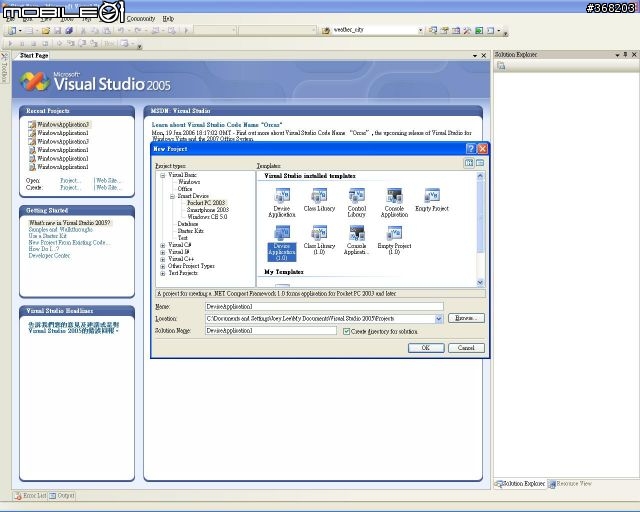Click the OK button

pyautogui.click(x=426, y=348)
